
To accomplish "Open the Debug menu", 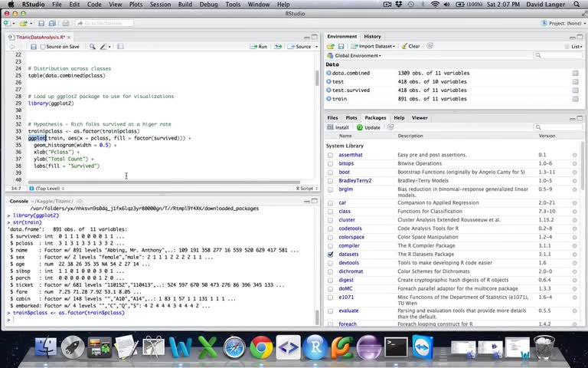I will [x=208, y=5].
